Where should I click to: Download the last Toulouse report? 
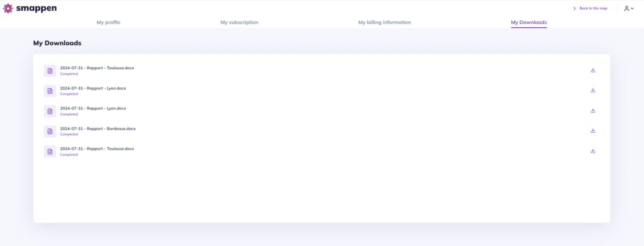point(592,151)
